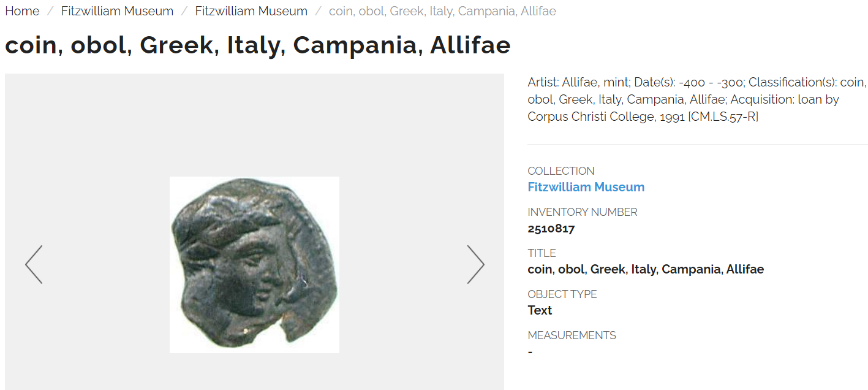Click the accession code CM.LS.57-R in the description
868x390 pixels.
(723, 117)
